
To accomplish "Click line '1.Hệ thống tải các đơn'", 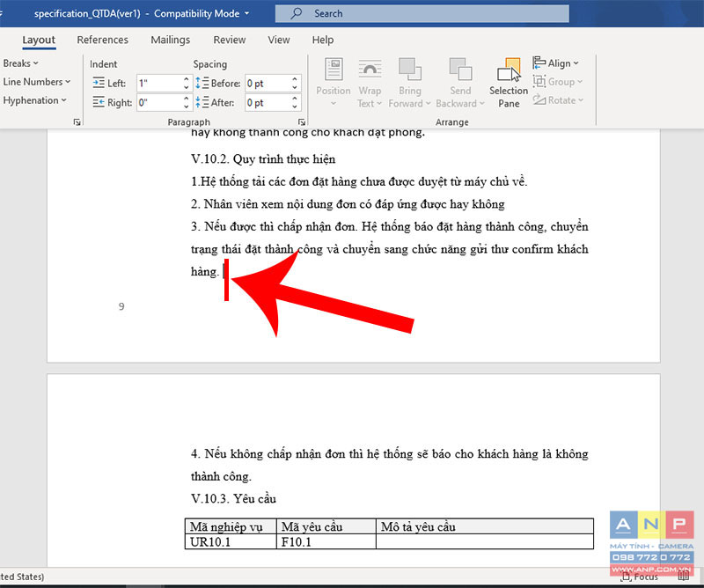I will point(359,181).
